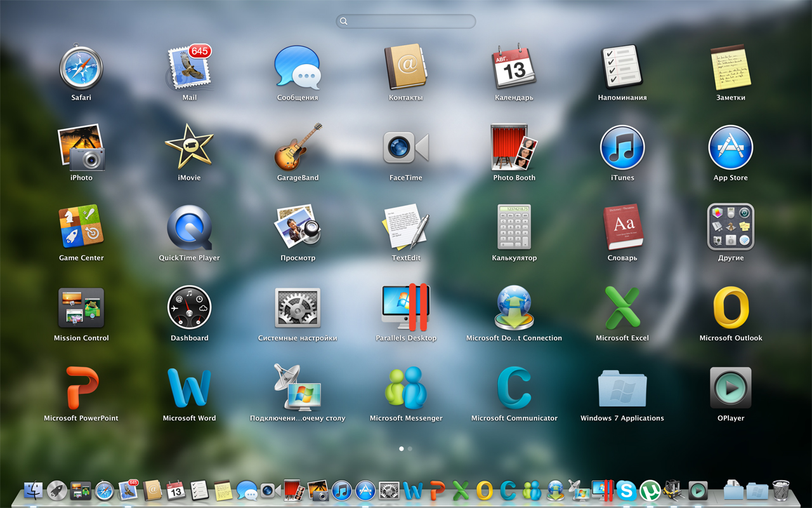The height and width of the screenshot is (508, 812).
Task: Expand the Другие apps folder
Action: point(730,228)
